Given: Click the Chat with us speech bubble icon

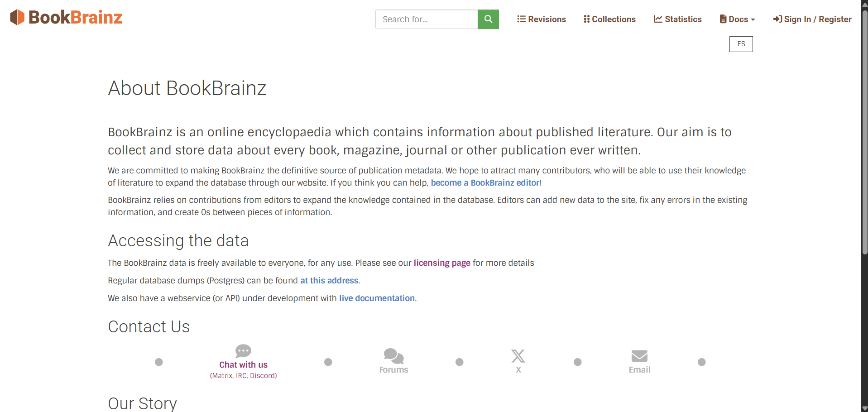Looking at the screenshot, I should point(243,351).
